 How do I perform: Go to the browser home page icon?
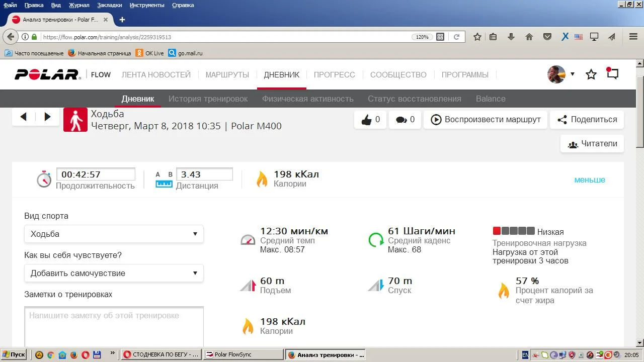click(529, 37)
